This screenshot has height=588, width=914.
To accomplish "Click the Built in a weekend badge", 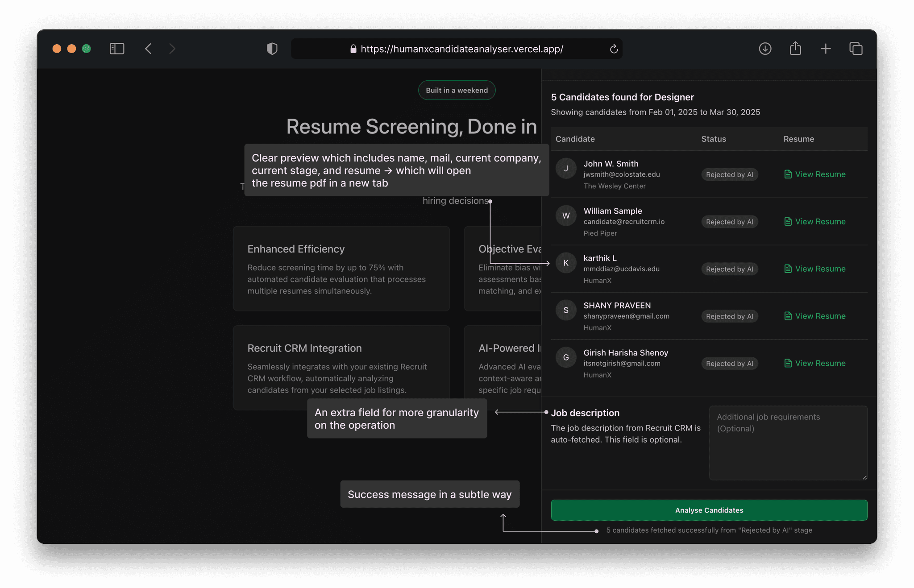I will (x=457, y=90).
